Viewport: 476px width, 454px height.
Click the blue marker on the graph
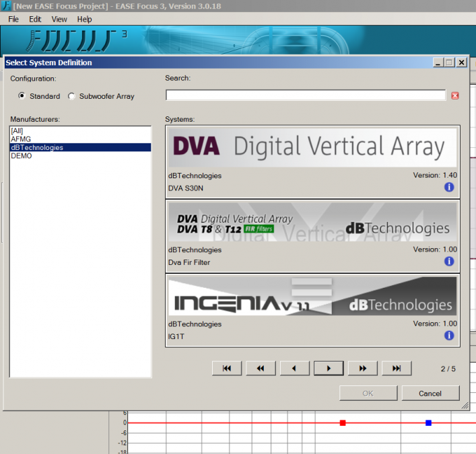(429, 423)
